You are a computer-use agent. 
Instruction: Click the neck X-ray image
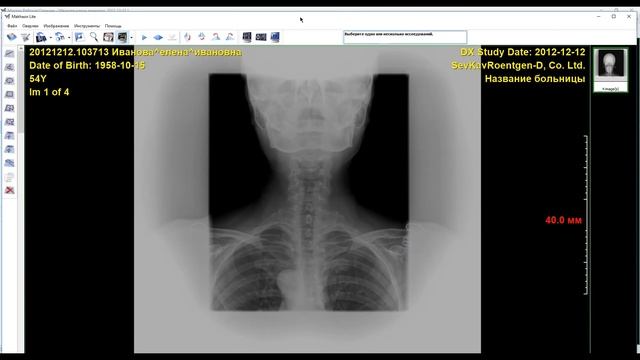click(x=307, y=199)
